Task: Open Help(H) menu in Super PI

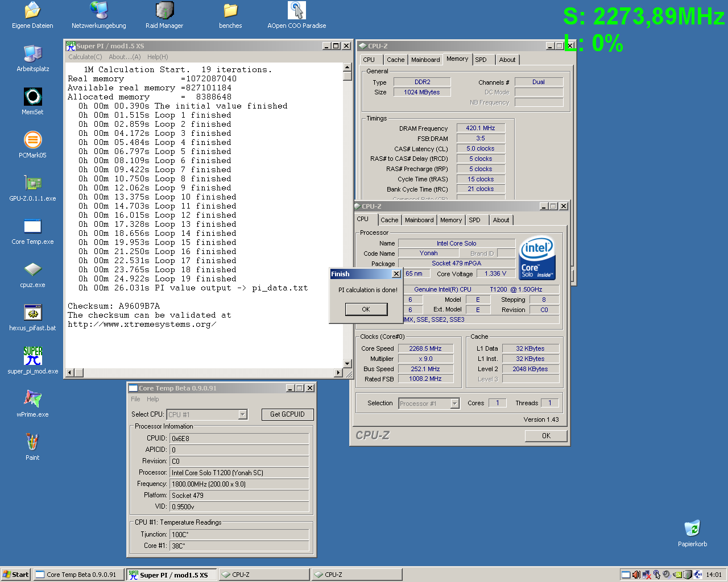Action: [158, 57]
